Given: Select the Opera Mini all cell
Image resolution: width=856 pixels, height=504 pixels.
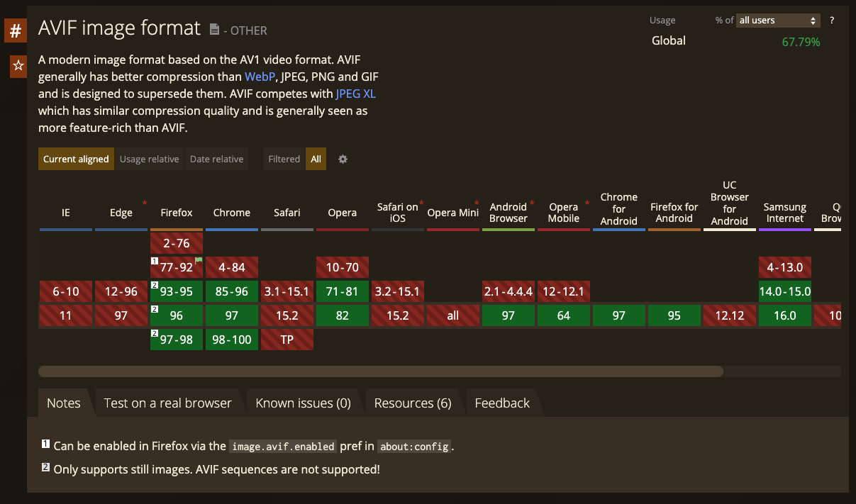Looking at the screenshot, I should click(453, 315).
